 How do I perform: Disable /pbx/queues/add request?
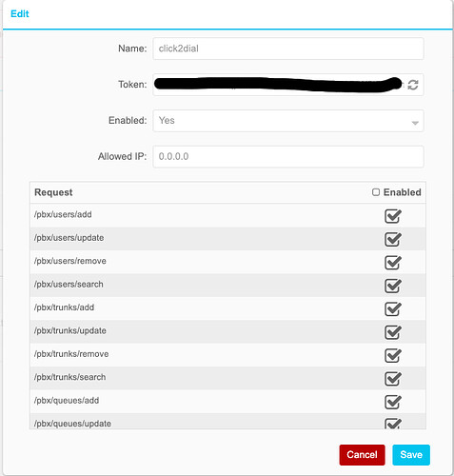[x=393, y=402]
